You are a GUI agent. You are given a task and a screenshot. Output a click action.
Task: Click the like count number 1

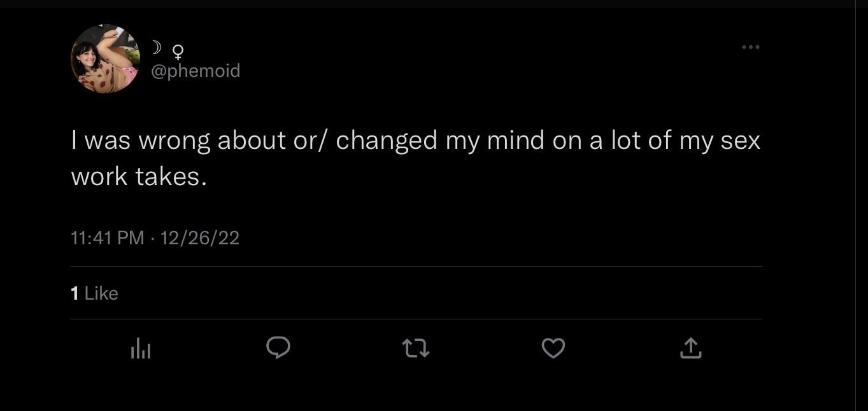(75, 293)
